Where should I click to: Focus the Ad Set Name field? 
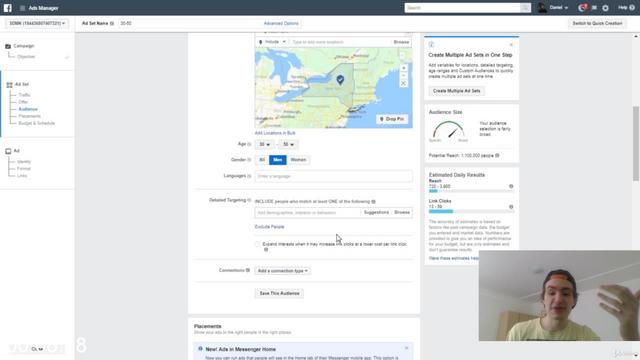[190, 24]
